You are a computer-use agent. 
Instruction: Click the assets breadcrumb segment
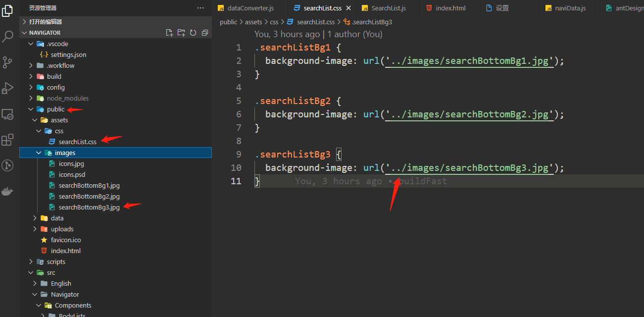(x=253, y=22)
